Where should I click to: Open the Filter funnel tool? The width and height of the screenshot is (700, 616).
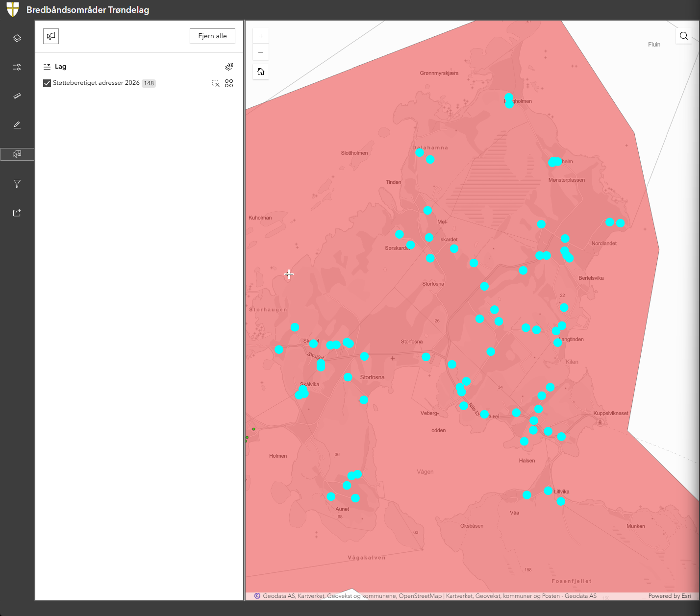coord(17,184)
